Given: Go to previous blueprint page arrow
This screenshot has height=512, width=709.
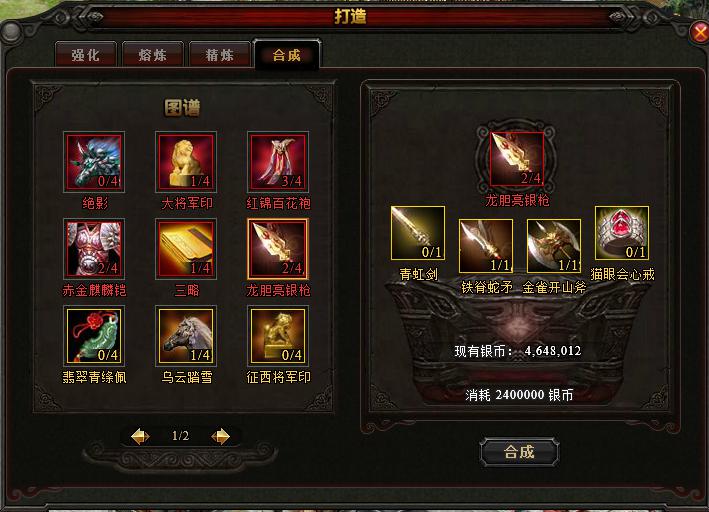Looking at the screenshot, I should point(140,436).
